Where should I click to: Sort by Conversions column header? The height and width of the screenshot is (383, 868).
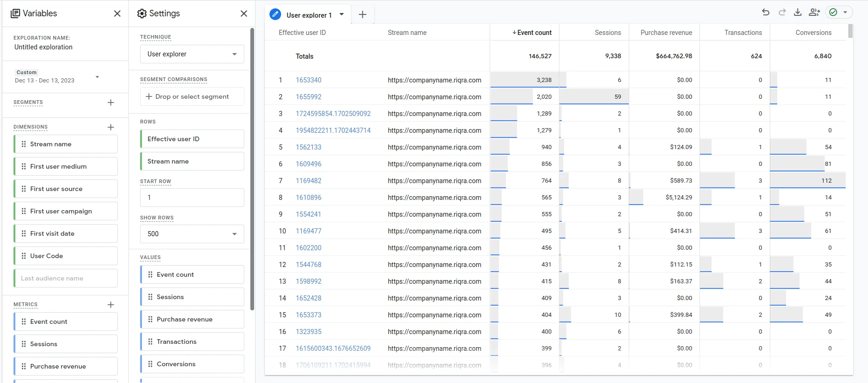click(x=813, y=33)
